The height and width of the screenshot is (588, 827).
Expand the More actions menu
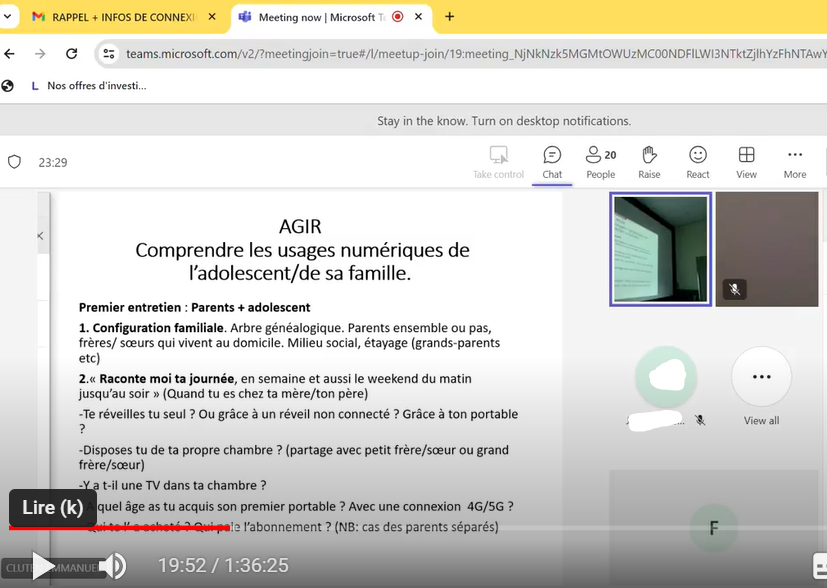tap(795, 161)
